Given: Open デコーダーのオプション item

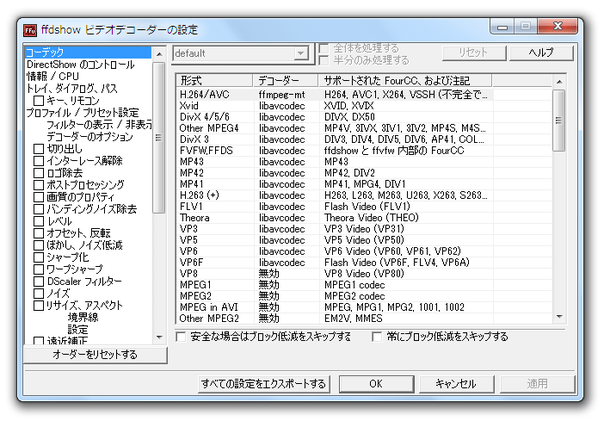Looking at the screenshot, I should (90, 136).
